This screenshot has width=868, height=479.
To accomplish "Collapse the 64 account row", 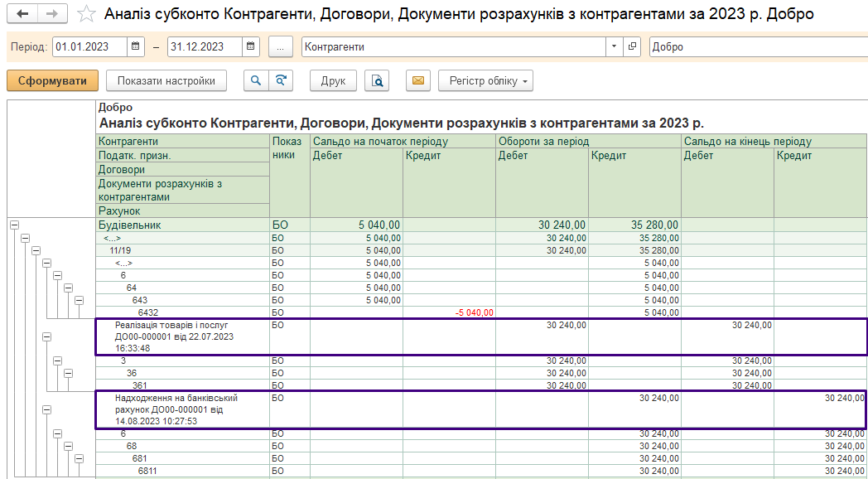I will click(x=68, y=288).
